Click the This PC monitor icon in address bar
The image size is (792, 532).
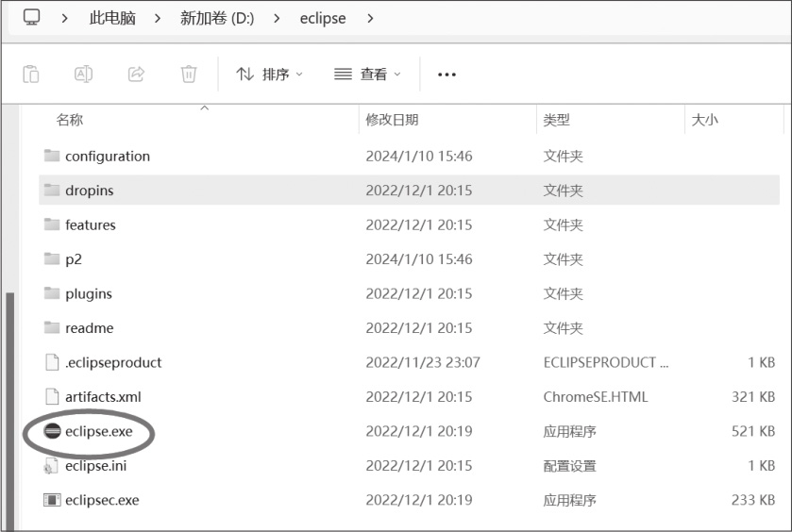pyautogui.click(x=31, y=17)
